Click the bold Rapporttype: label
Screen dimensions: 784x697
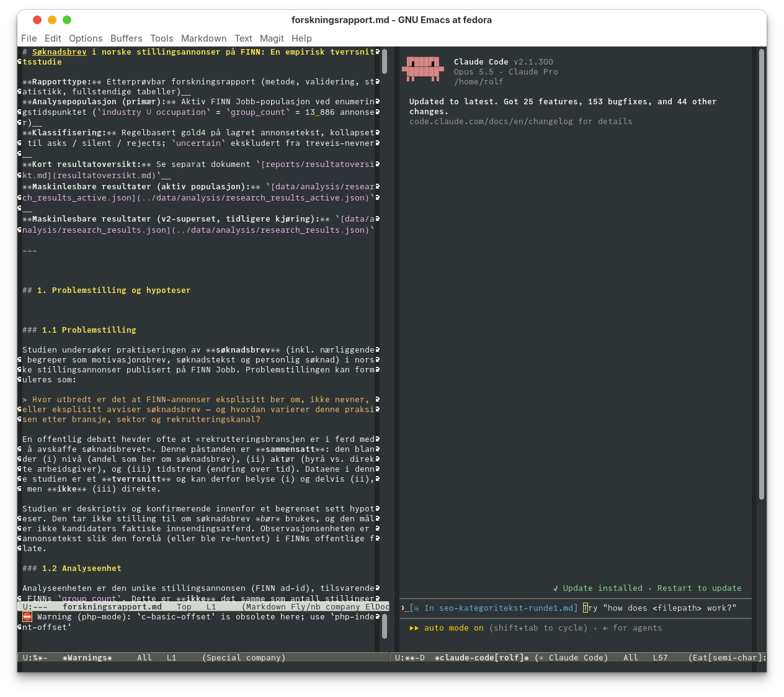61,82
